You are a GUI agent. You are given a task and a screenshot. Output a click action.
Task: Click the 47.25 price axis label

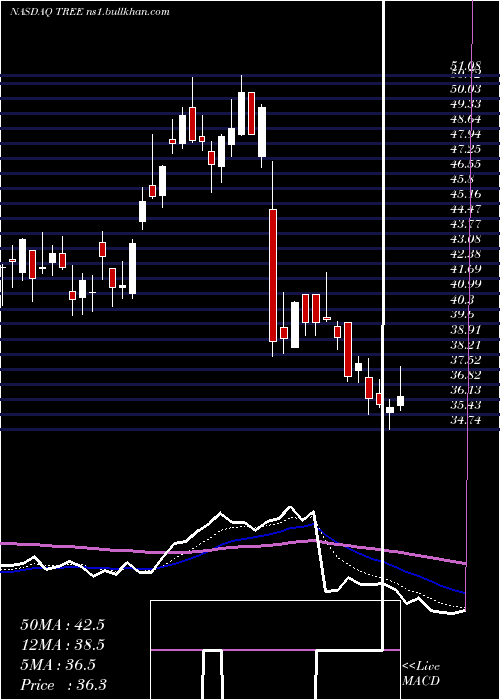click(465, 149)
